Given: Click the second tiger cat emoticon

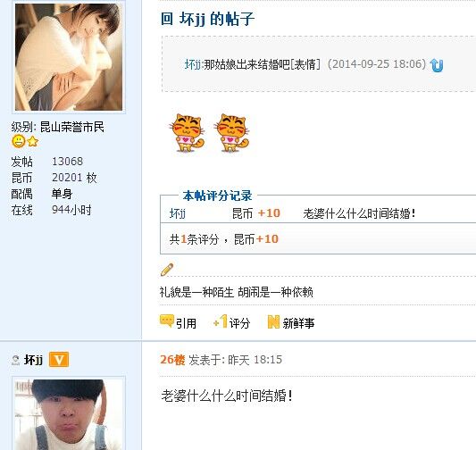Looking at the screenshot, I should tap(231, 133).
